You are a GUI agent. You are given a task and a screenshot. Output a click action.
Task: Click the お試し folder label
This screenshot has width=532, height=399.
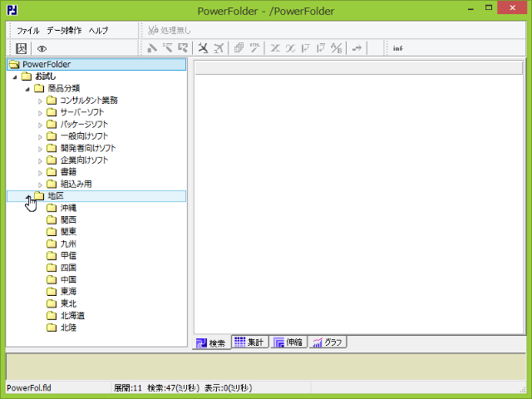(46, 76)
